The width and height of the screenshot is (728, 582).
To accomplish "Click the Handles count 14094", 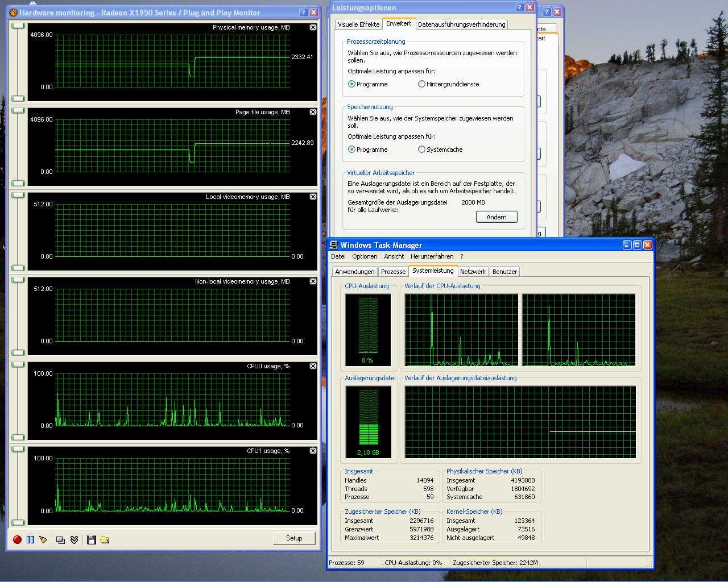I will (x=425, y=480).
